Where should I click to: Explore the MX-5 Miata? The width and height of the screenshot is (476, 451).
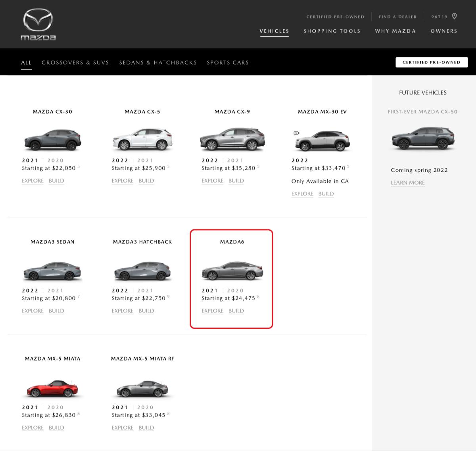point(33,428)
